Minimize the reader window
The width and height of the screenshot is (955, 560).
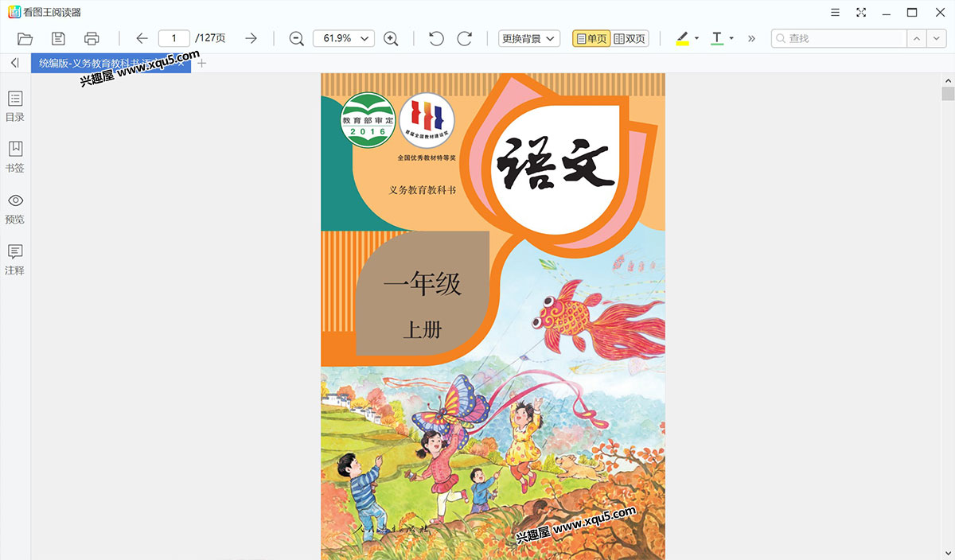(887, 12)
